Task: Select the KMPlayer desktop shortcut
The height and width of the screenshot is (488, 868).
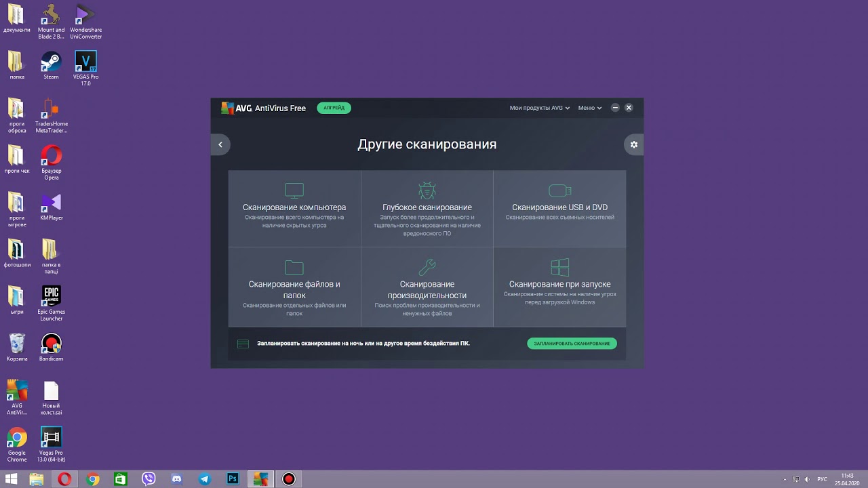Action: pyautogui.click(x=51, y=207)
